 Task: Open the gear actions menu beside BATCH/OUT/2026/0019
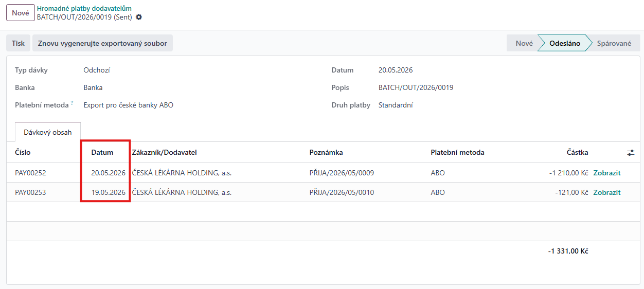(x=138, y=17)
